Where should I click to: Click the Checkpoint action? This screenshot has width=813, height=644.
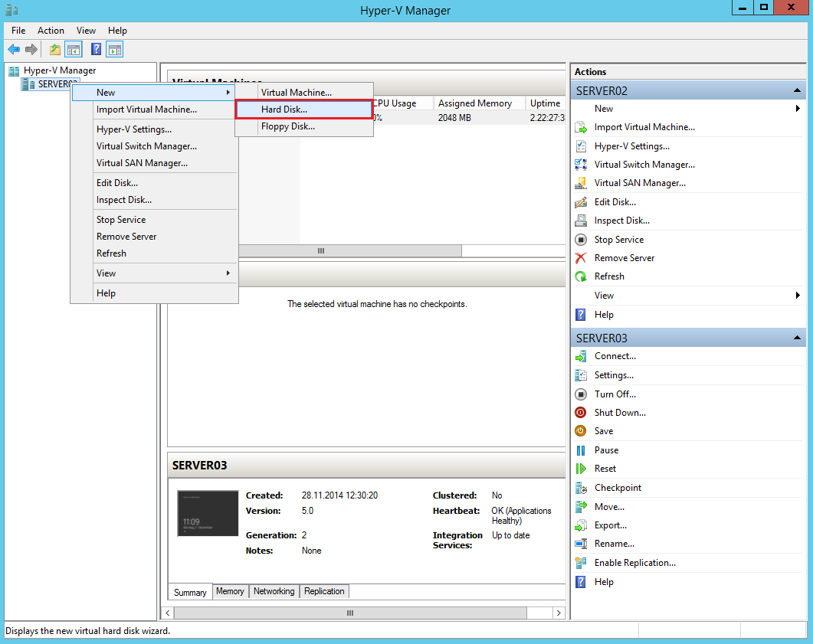[x=618, y=488]
